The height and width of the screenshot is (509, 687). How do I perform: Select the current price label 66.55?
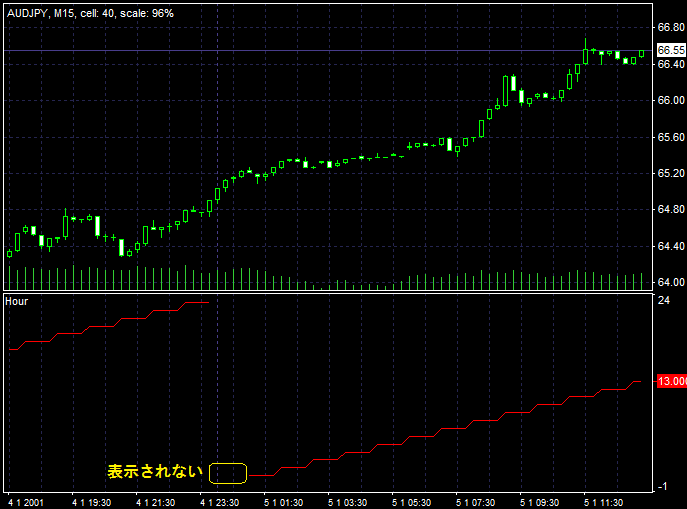click(671, 50)
